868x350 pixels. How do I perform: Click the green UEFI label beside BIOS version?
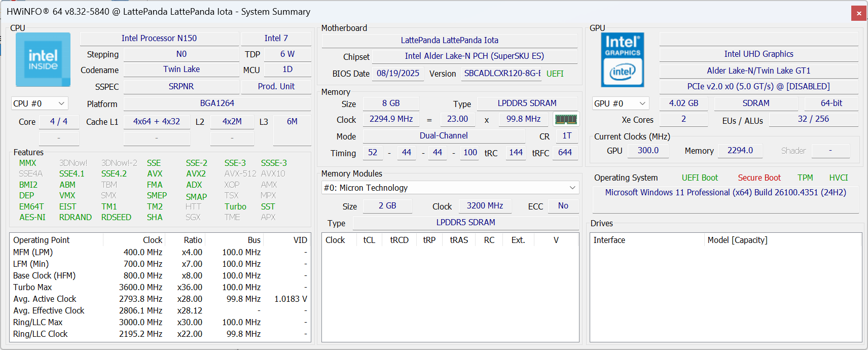coord(555,74)
